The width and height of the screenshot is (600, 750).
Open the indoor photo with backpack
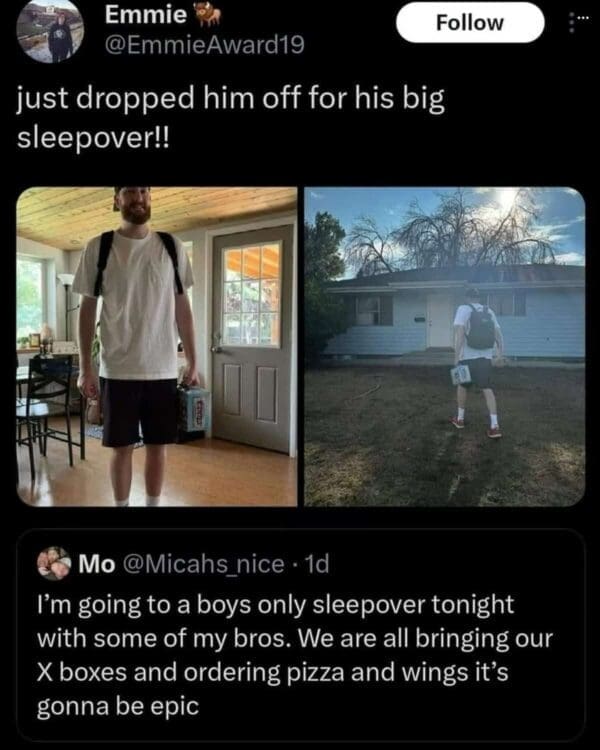[156, 346]
